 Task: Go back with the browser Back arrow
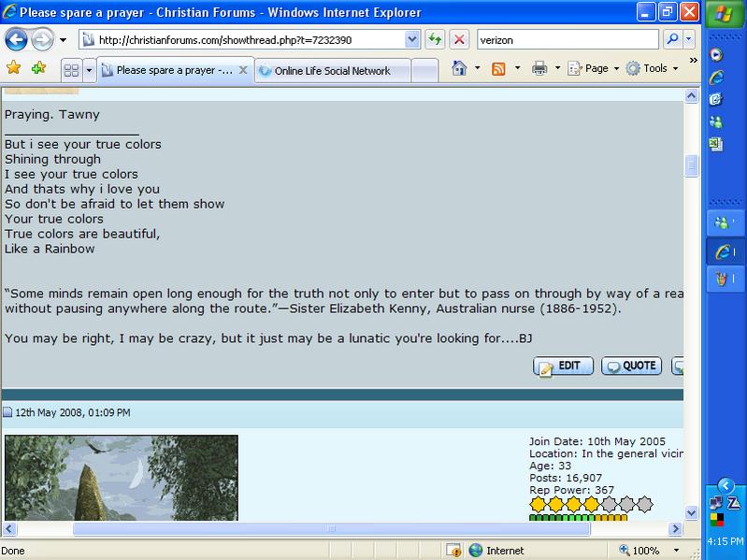tap(16, 39)
